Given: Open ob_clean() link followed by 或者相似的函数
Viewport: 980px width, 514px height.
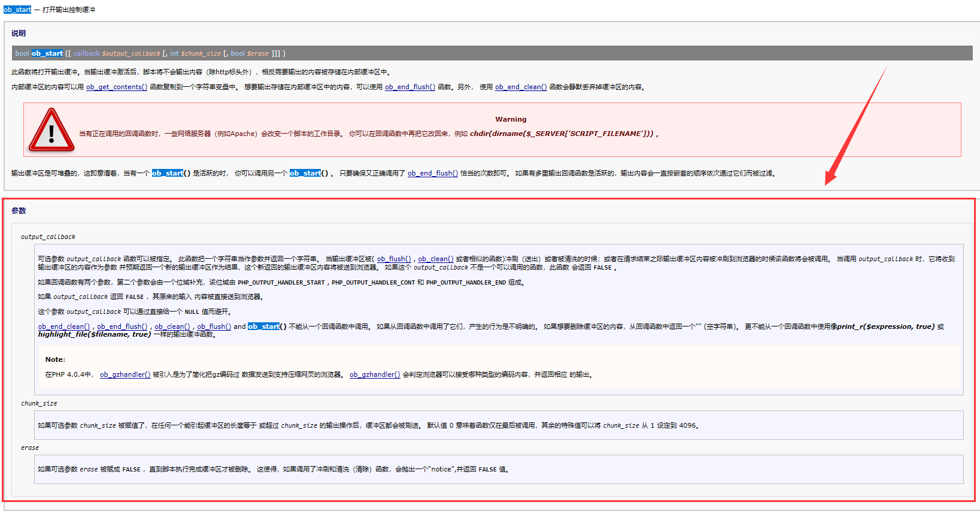Looking at the screenshot, I should pos(435,259).
